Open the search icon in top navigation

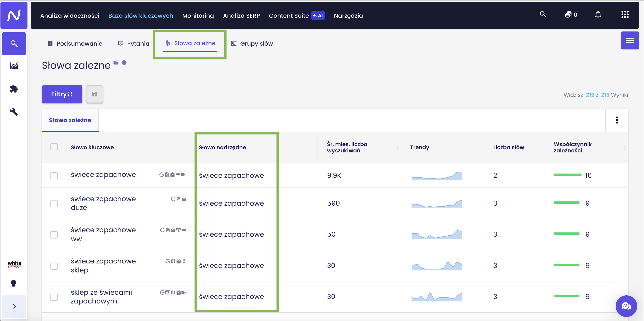pos(542,14)
